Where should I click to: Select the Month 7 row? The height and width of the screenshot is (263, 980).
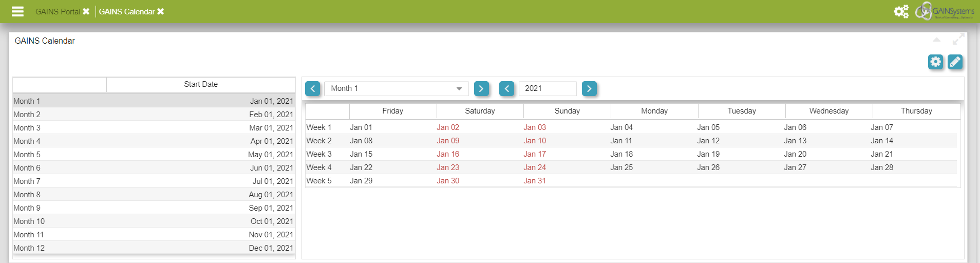(154, 181)
